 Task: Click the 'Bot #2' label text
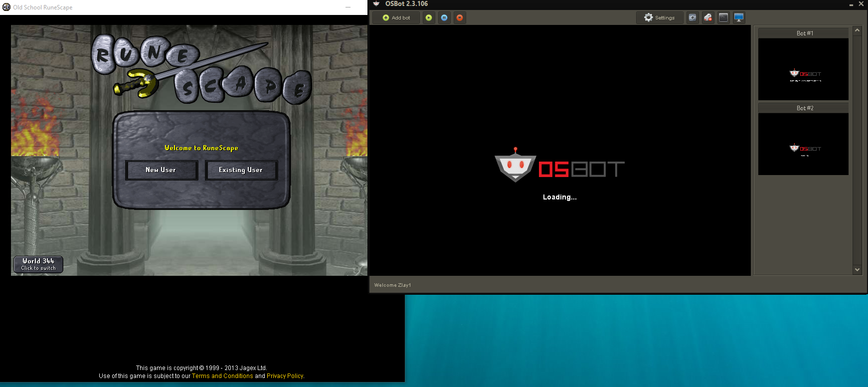[805, 108]
